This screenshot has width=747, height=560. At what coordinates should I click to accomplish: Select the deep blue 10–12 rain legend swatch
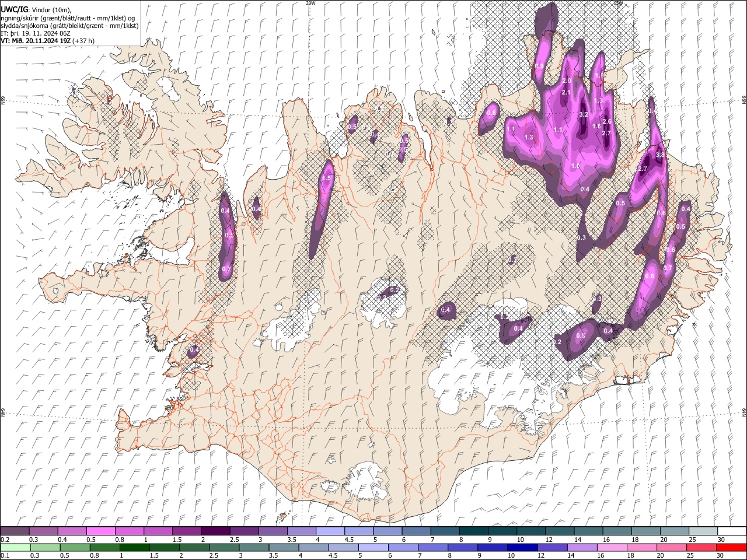(x=522, y=547)
